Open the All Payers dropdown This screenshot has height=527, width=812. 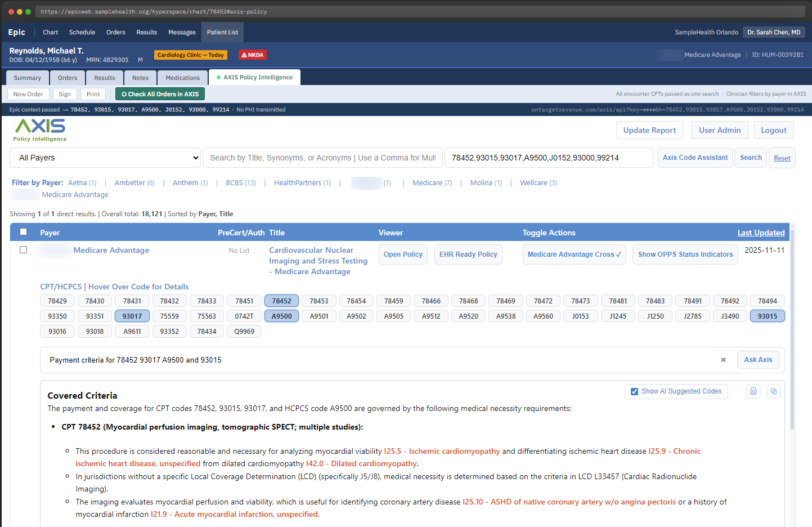pos(106,158)
